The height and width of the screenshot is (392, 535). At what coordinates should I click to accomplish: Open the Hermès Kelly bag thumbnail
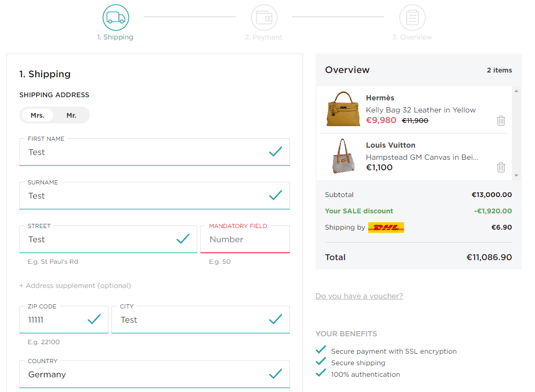[x=343, y=109]
